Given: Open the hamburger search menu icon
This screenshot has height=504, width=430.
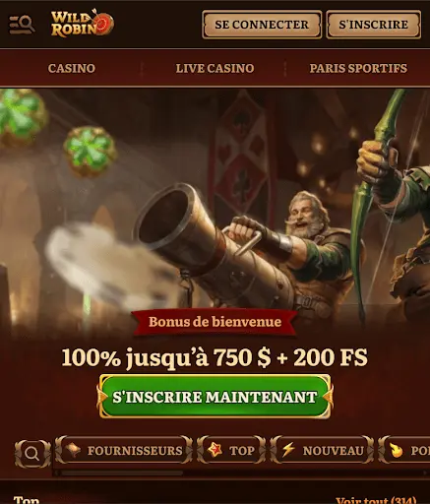Looking at the screenshot, I should [x=22, y=25].
